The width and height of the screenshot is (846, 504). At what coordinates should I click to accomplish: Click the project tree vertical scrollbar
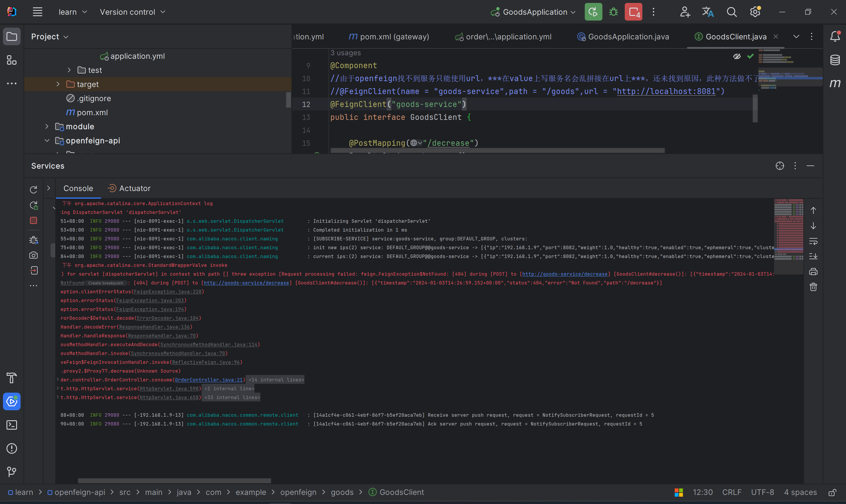(288, 100)
